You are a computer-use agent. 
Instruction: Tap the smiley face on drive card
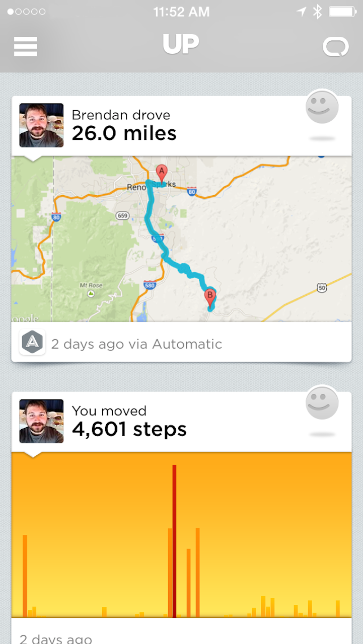click(322, 107)
